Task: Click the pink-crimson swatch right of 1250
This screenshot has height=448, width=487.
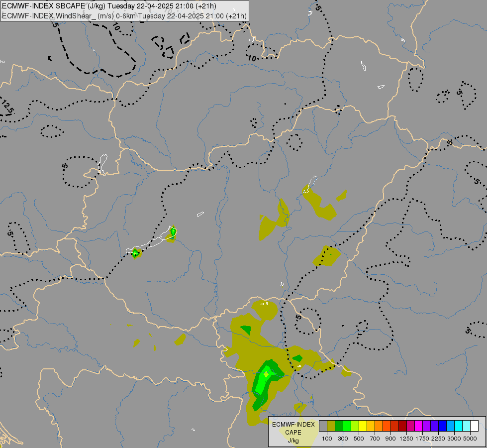Action: (410, 426)
